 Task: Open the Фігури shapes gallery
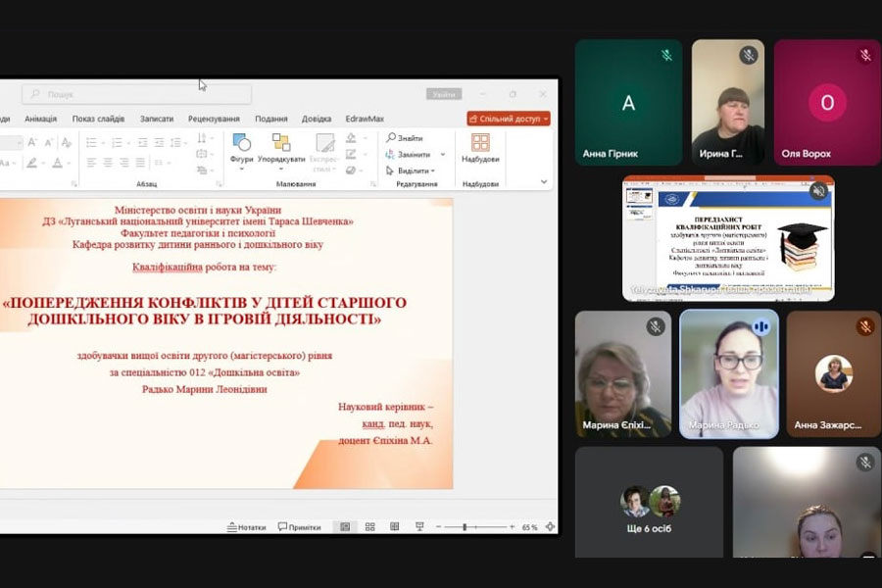point(241,148)
